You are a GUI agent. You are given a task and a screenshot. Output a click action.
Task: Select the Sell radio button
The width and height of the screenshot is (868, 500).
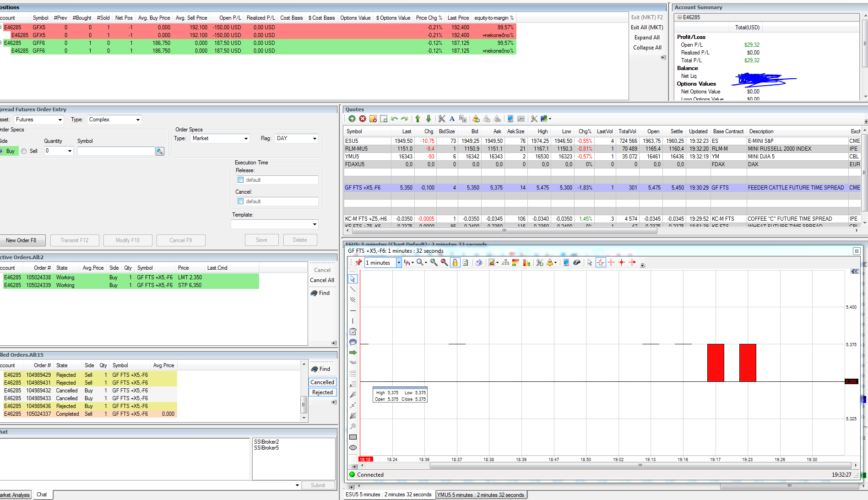24,151
